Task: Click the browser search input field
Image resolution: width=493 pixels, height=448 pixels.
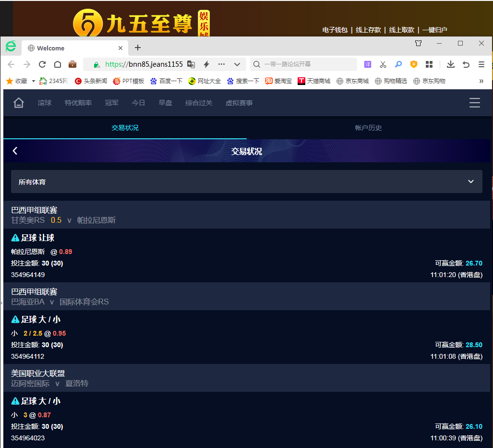Action: pos(307,64)
